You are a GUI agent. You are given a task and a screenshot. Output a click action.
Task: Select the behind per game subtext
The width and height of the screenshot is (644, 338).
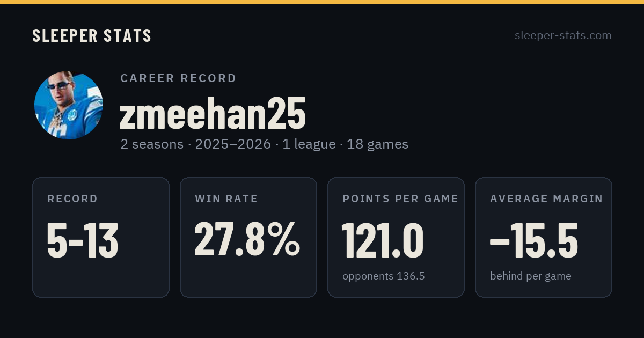(x=531, y=276)
